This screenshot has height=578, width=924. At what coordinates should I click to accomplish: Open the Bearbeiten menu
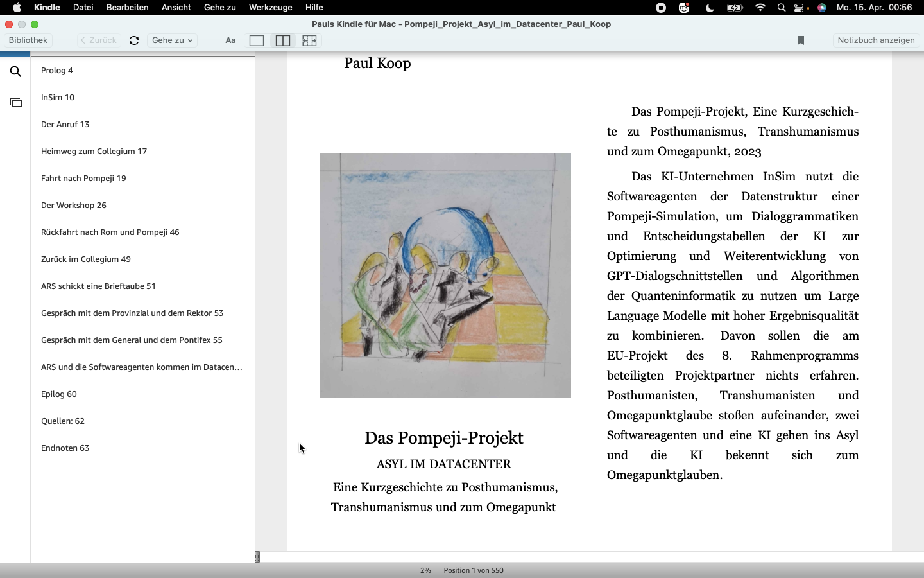pos(127,8)
